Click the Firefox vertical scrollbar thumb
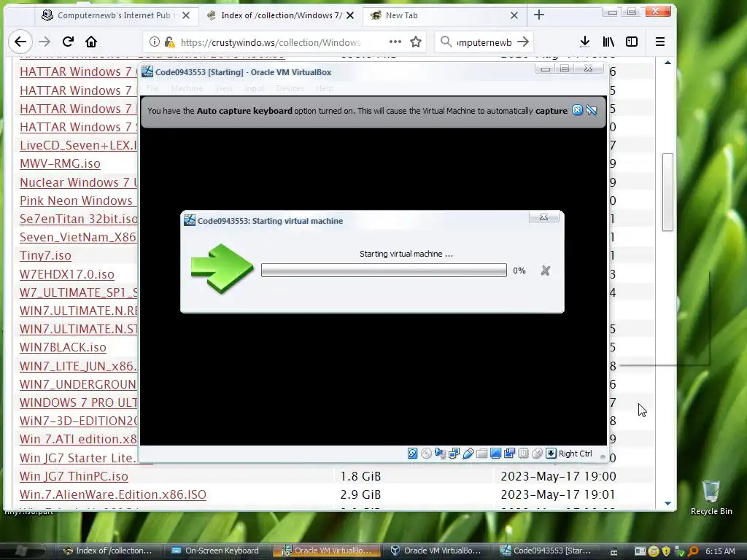Image resolution: width=747 pixels, height=560 pixels. coord(667,192)
